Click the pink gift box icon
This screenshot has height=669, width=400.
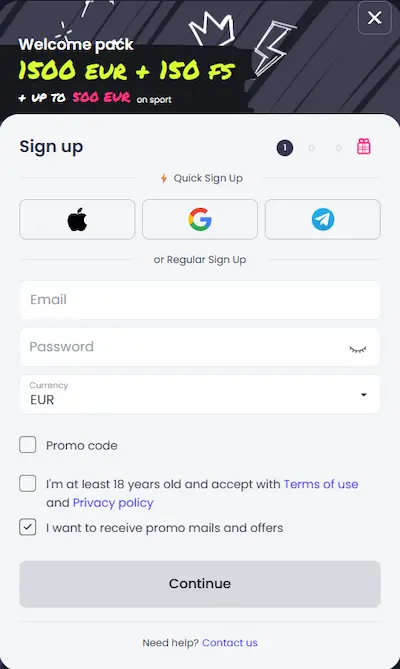coord(363,146)
